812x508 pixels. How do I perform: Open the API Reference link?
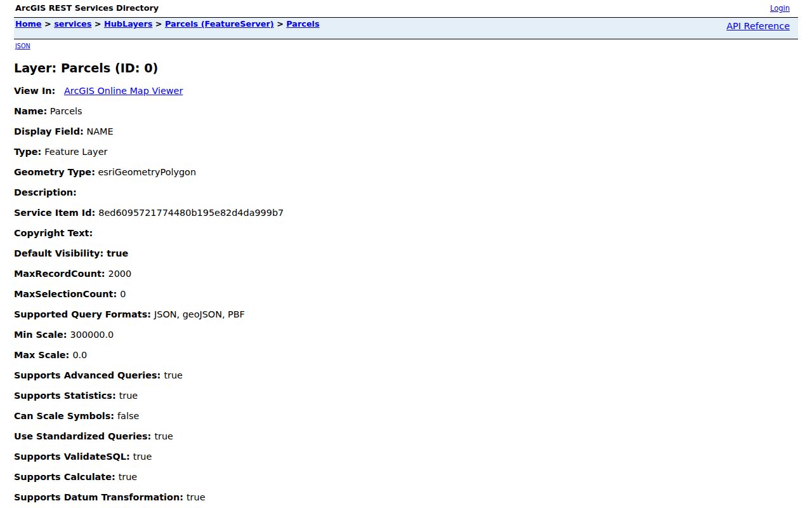point(757,26)
